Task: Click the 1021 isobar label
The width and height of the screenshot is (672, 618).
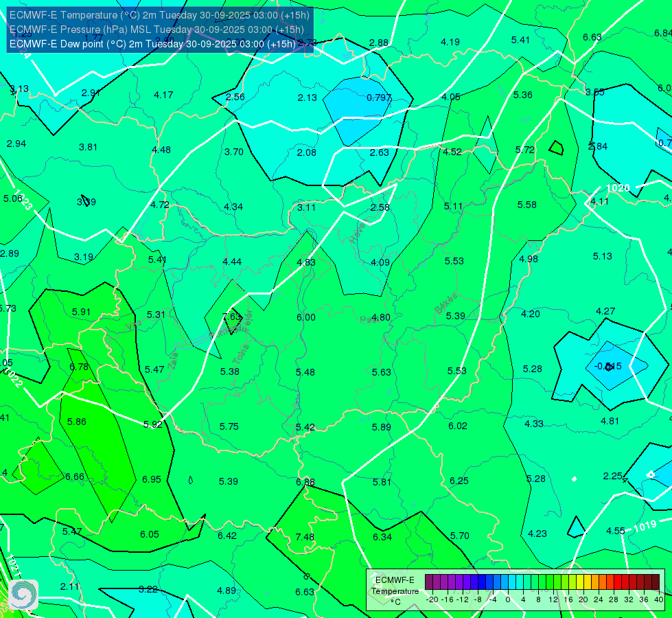Action: click(13, 566)
